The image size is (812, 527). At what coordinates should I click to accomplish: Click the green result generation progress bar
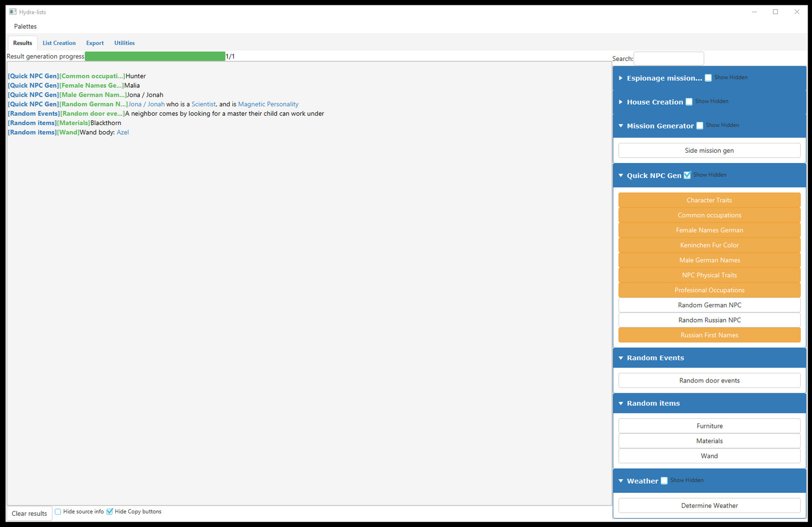(x=155, y=57)
